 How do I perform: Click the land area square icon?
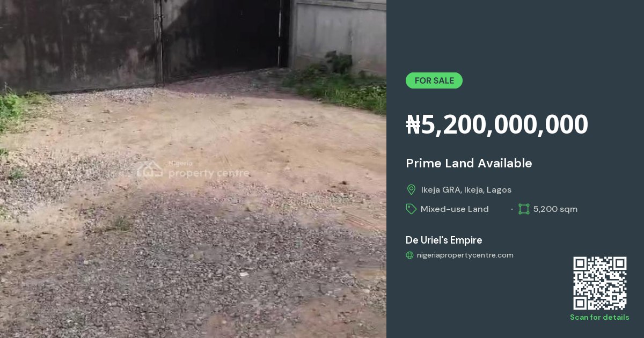click(524, 209)
